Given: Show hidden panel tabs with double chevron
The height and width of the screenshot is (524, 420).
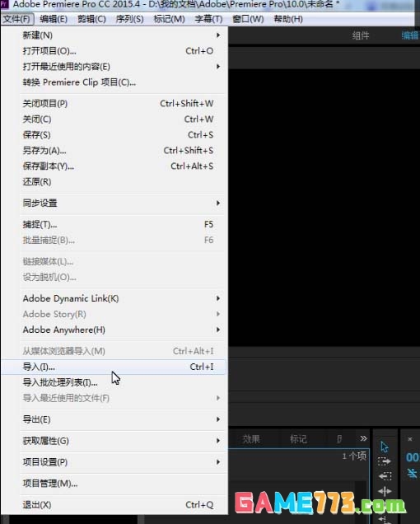Looking at the screenshot, I should click(x=363, y=438).
